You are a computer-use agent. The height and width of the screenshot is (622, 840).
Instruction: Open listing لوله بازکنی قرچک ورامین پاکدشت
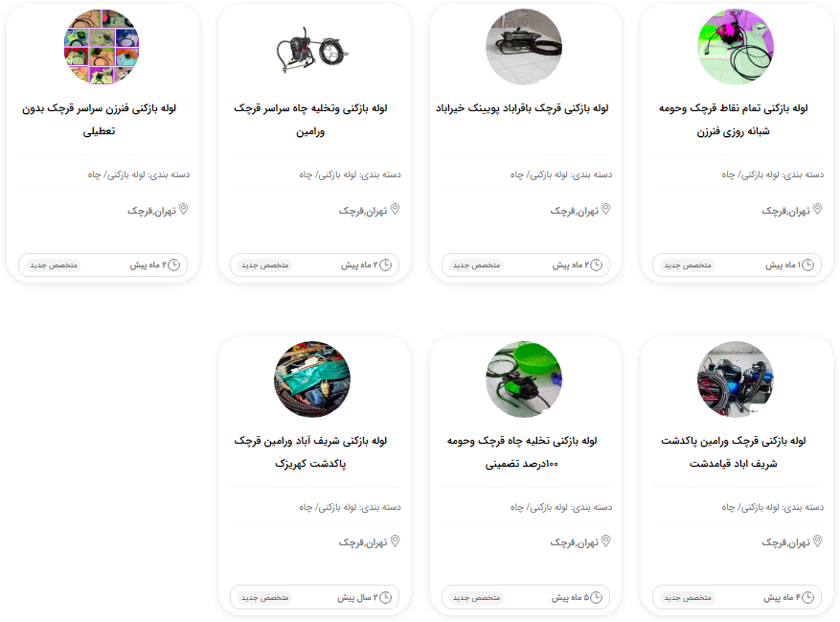point(734,452)
